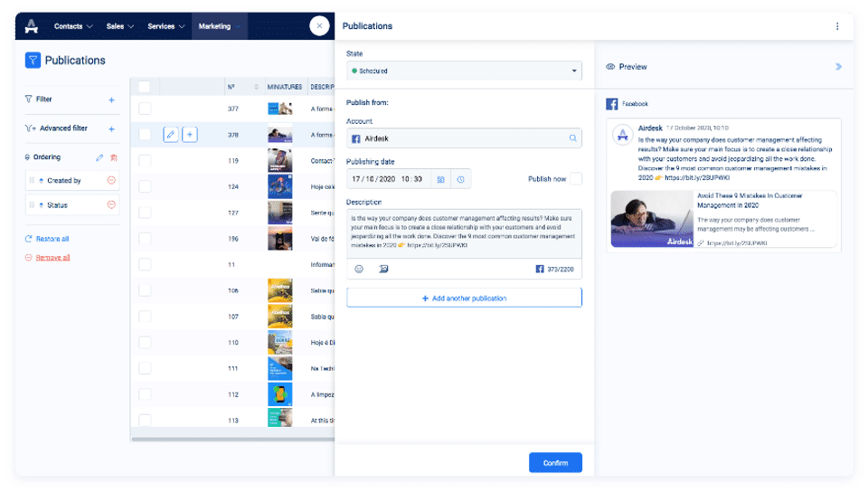Open thumbnail of publication 377

279,109
